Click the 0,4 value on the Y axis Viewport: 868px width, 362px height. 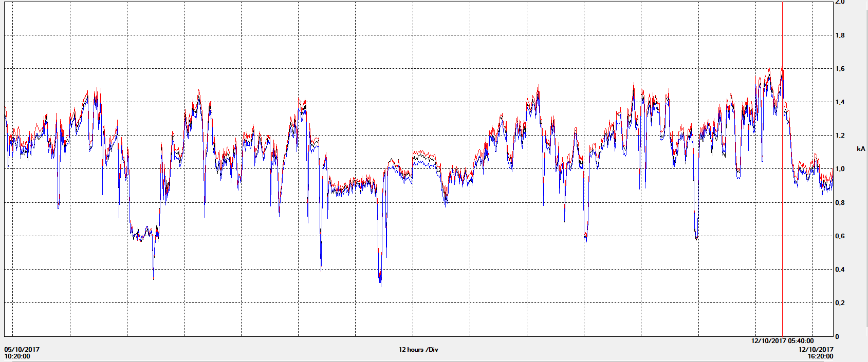840,270
